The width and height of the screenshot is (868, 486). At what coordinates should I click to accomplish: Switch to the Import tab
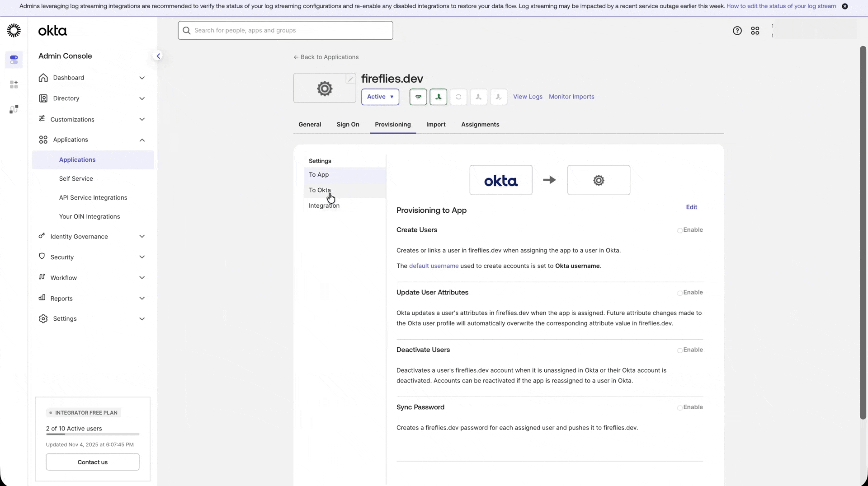(x=436, y=125)
